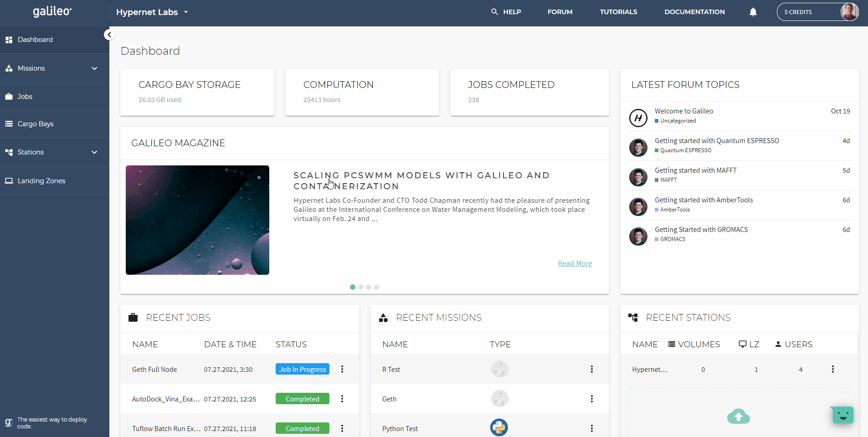Expand the Stations sidebar section
The width and height of the screenshot is (868, 437).
(94, 152)
